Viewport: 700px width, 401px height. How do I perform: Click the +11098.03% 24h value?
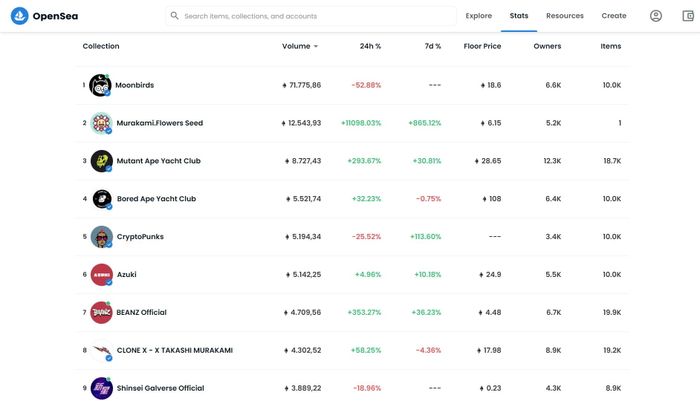[x=361, y=123]
